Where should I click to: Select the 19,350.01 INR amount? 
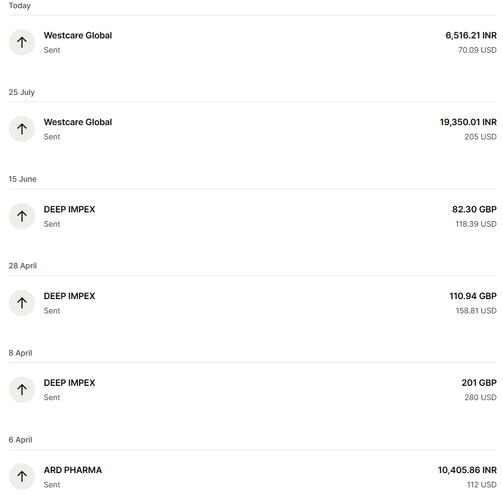pos(468,122)
